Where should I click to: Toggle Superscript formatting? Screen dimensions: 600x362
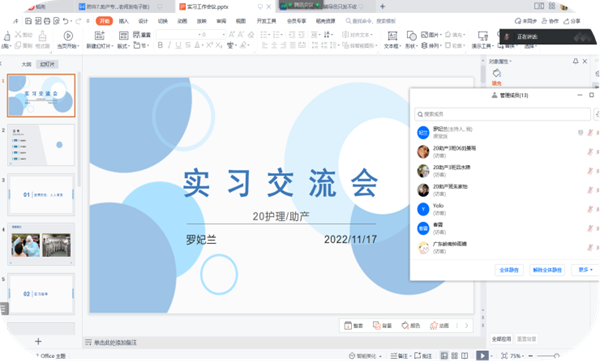209,45
